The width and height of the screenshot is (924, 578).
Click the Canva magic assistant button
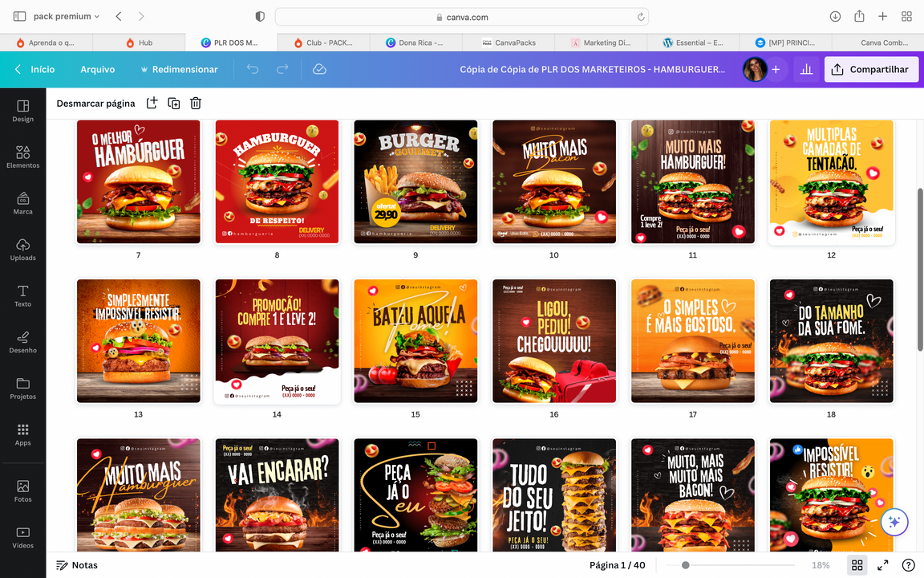894,522
